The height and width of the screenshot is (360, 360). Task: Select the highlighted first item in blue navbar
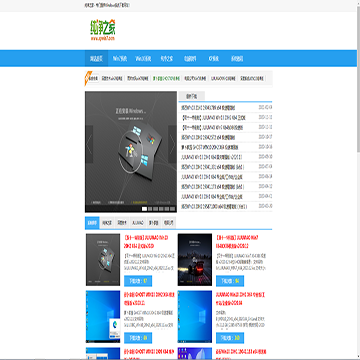point(97,59)
